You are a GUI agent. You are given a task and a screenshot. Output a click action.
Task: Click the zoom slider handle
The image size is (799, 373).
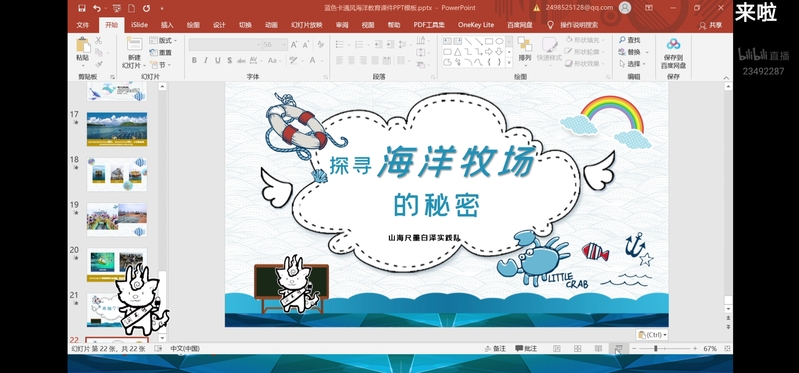[655, 349]
